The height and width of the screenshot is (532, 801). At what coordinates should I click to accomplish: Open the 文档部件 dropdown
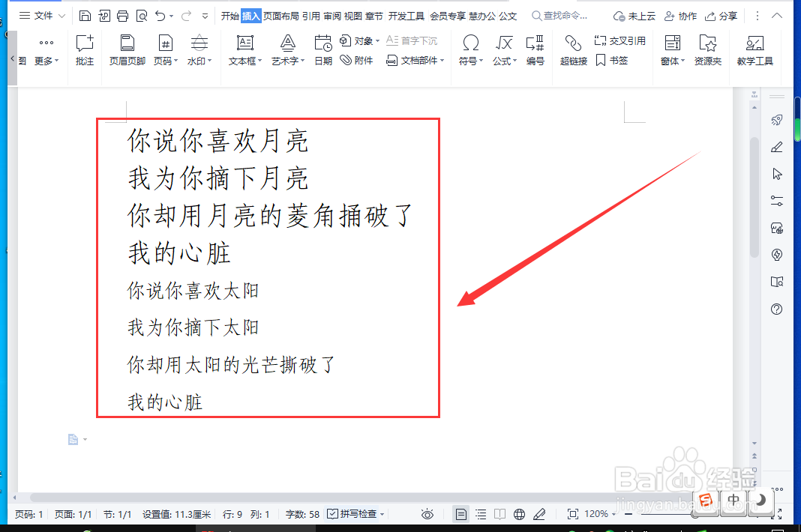(415, 60)
